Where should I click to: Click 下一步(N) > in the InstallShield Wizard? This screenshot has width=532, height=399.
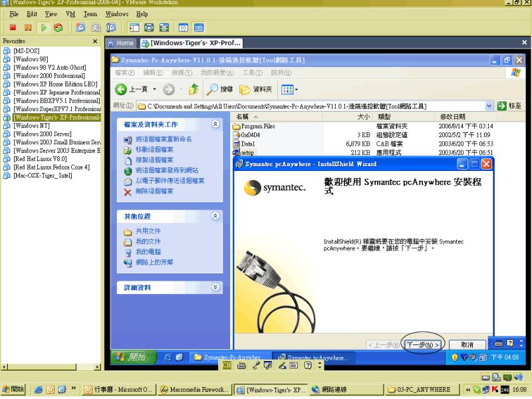[423, 344]
